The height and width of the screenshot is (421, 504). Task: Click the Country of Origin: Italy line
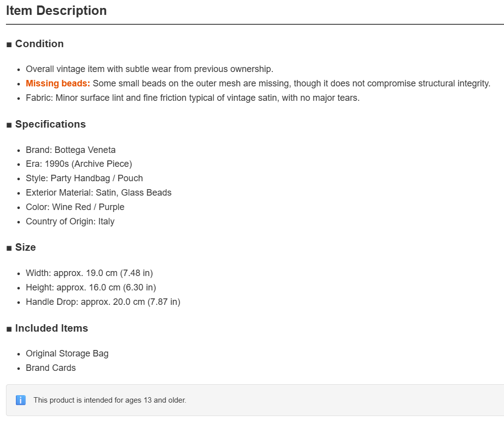[70, 221]
